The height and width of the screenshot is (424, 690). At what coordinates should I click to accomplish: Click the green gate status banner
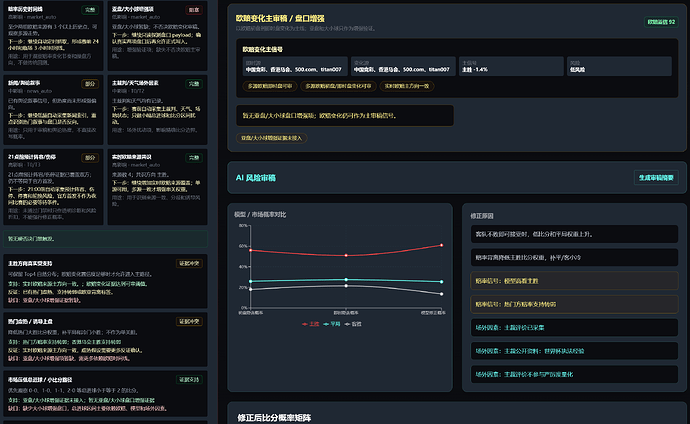coord(105,239)
